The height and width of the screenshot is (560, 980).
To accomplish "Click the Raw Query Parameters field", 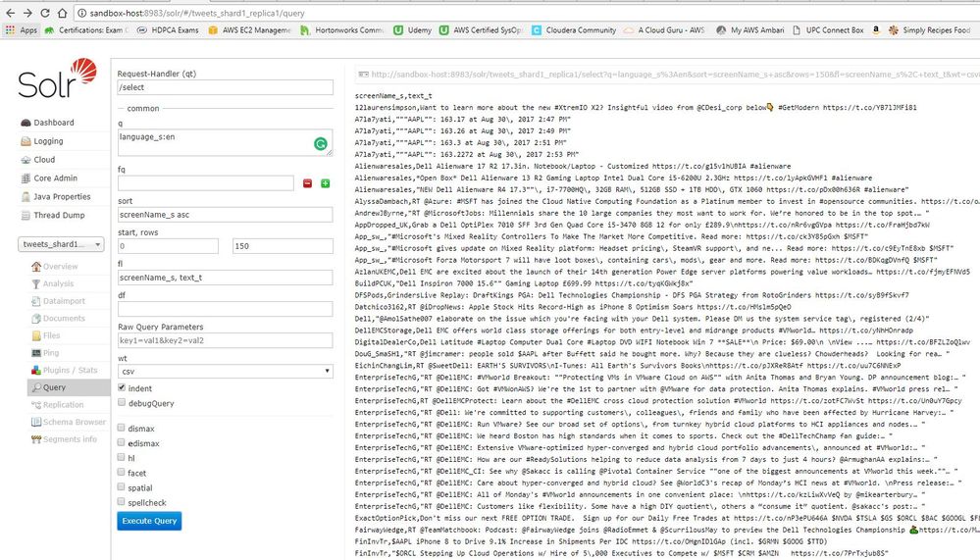I will (x=225, y=340).
